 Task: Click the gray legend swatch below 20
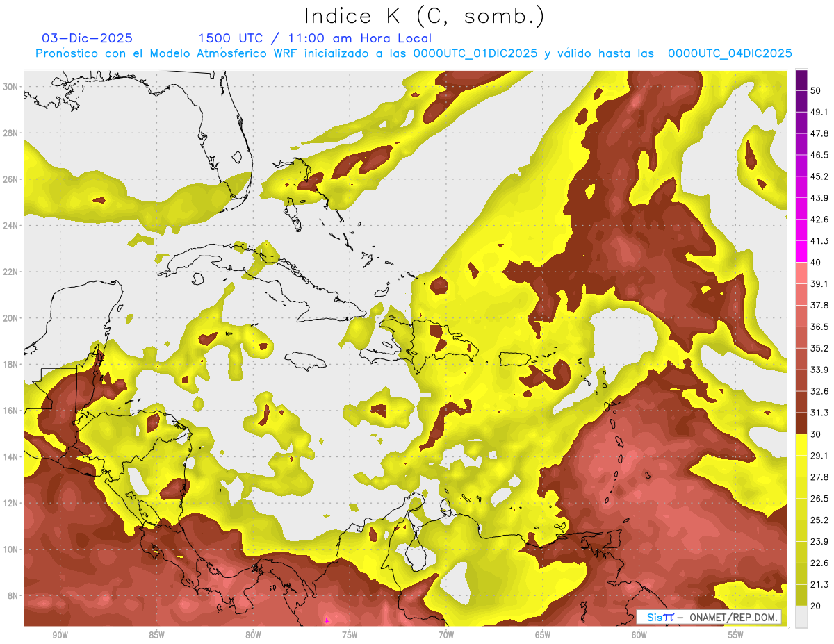pyautogui.click(x=801, y=616)
